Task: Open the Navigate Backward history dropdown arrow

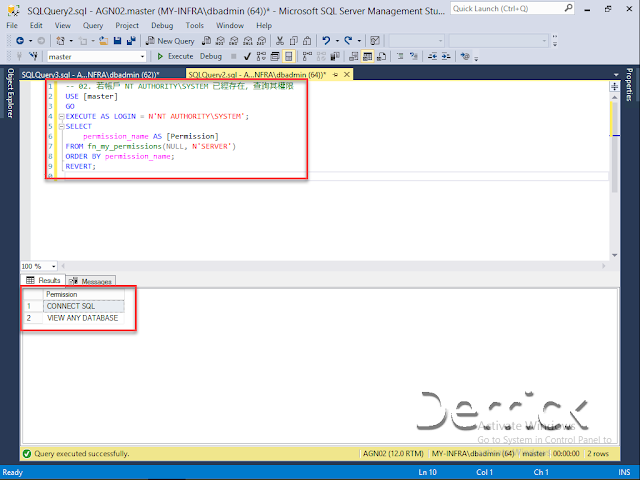Action: pyautogui.click(x=31, y=41)
